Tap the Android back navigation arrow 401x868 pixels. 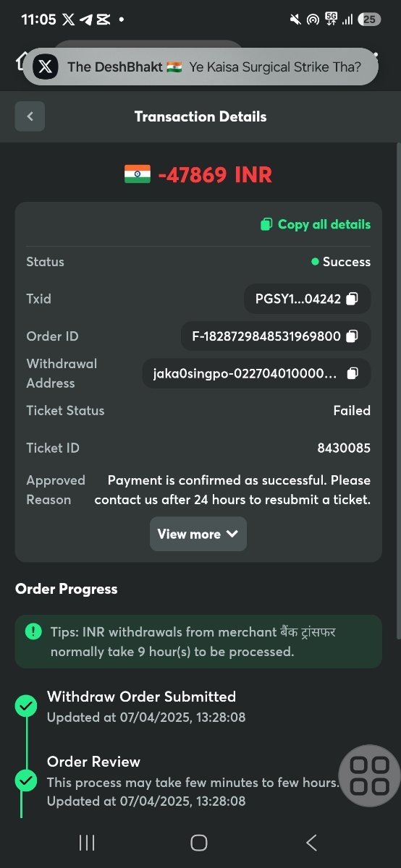[x=311, y=842]
